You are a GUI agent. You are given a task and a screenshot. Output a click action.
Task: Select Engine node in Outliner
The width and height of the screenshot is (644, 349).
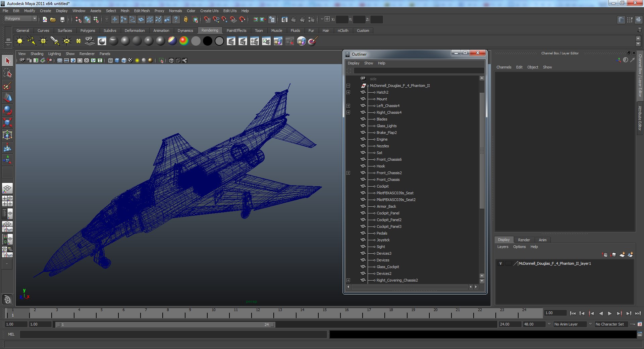coord(382,139)
